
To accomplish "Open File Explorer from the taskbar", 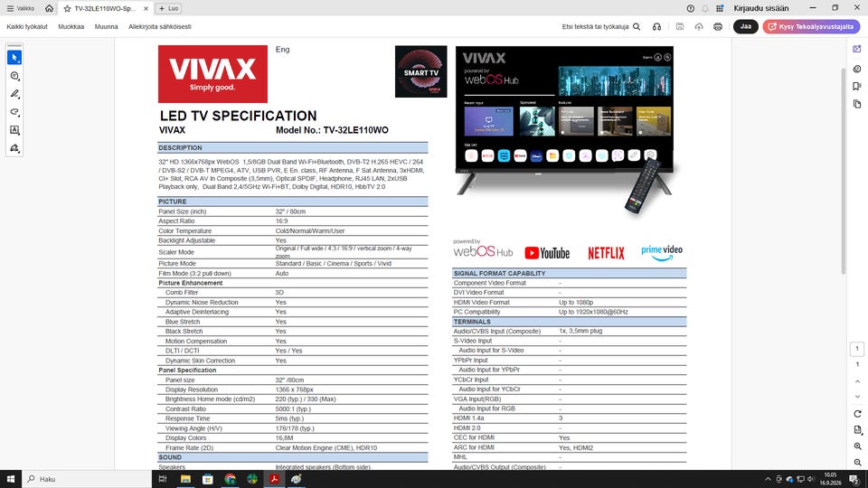I will click(x=185, y=479).
